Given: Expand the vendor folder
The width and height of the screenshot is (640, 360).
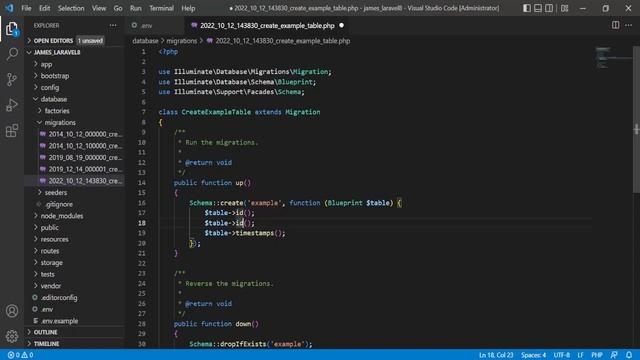Looking at the screenshot, I should click(x=75, y=286).
